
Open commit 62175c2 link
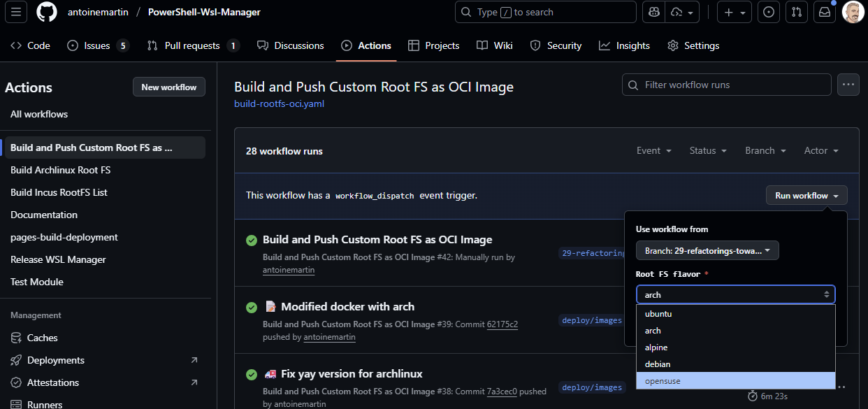502,324
